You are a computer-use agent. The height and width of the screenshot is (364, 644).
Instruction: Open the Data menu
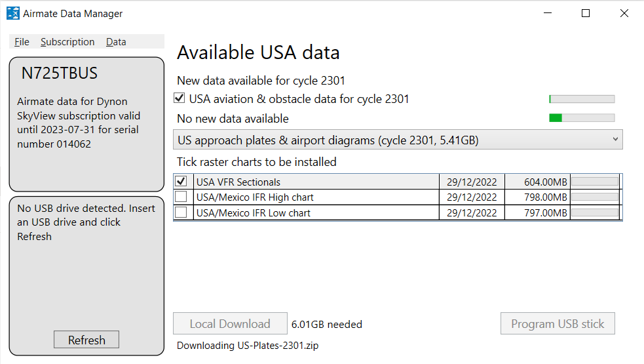116,42
